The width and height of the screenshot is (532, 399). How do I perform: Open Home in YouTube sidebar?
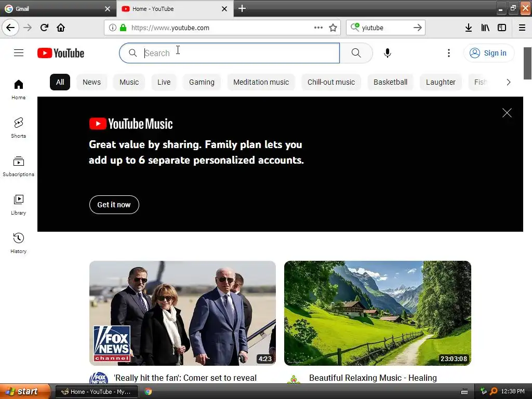click(18, 89)
